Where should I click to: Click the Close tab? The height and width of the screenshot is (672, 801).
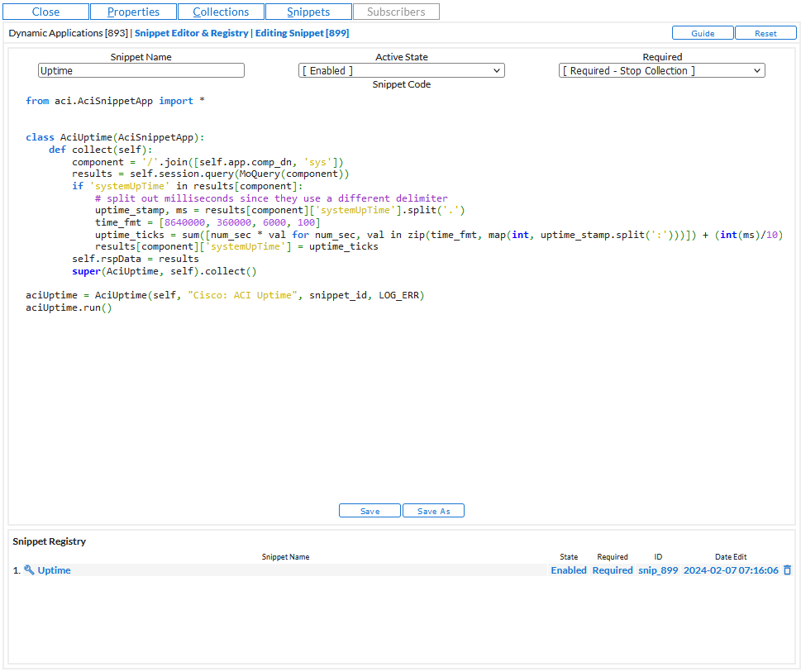(x=45, y=12)
